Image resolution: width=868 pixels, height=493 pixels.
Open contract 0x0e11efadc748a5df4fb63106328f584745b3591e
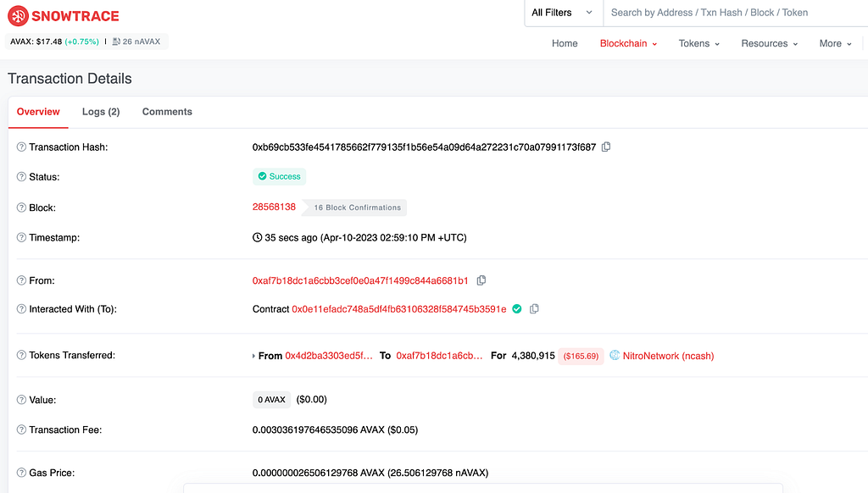click(399, 308)
